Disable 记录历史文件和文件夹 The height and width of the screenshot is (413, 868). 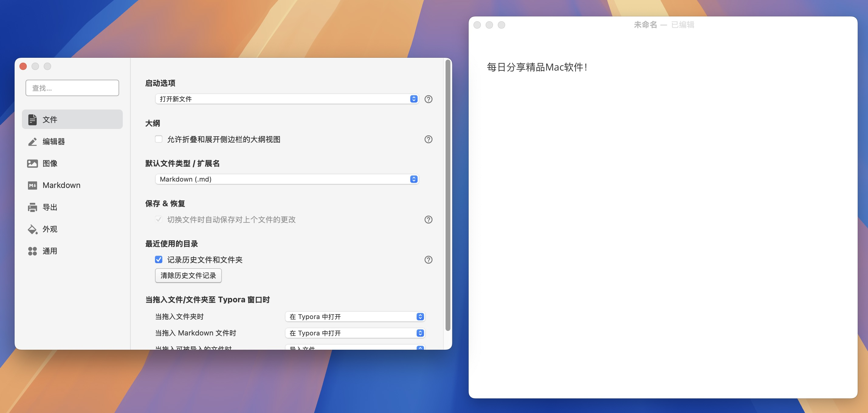(x=159, y=260)
